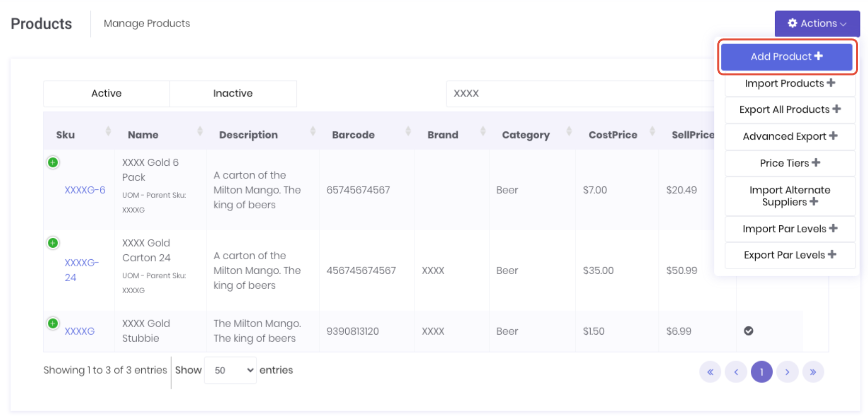The height and width of the screenshot is (418, 868).
Task: Open the show entries count dropdown
Action: [x=230, y=370]
